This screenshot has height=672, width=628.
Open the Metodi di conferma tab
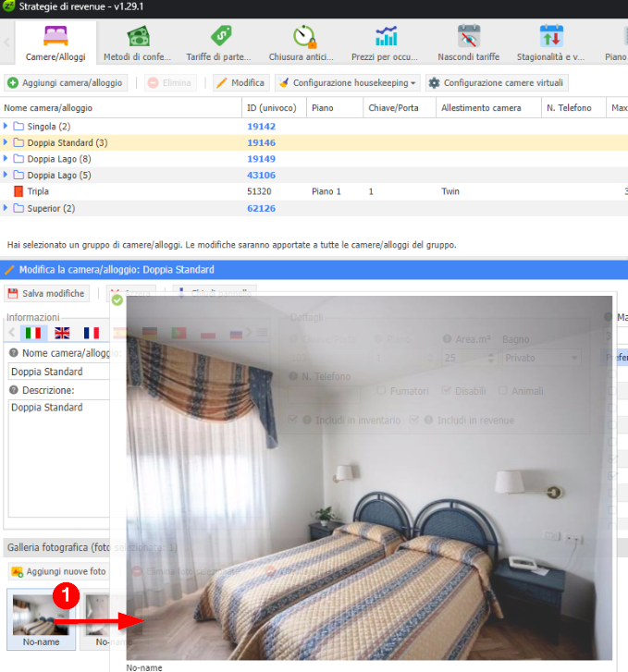[x=137, y=43]
